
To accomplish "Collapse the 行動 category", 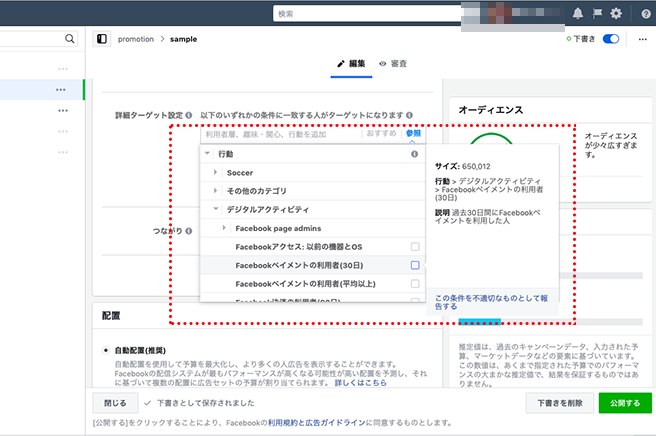I will point(208,154).
